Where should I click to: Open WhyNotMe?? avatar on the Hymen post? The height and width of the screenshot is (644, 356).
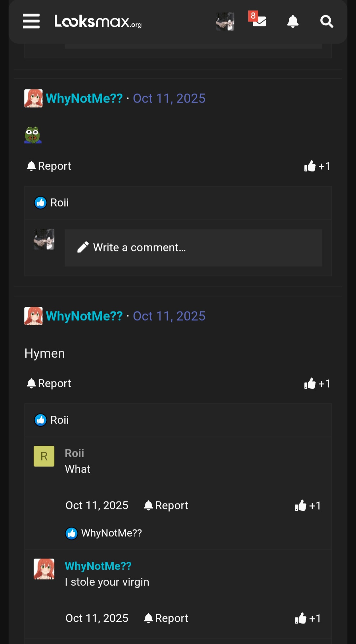(x=33, y=316)
